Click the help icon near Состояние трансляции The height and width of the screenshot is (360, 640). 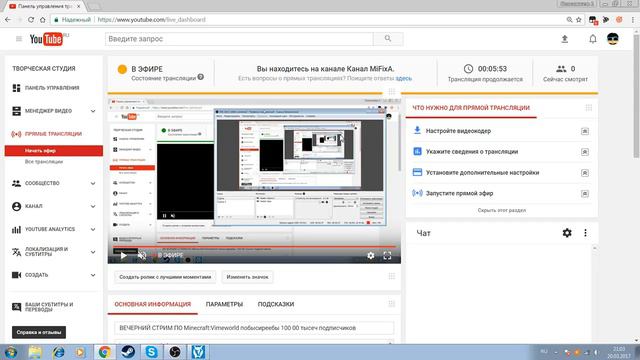click(200, 77)
